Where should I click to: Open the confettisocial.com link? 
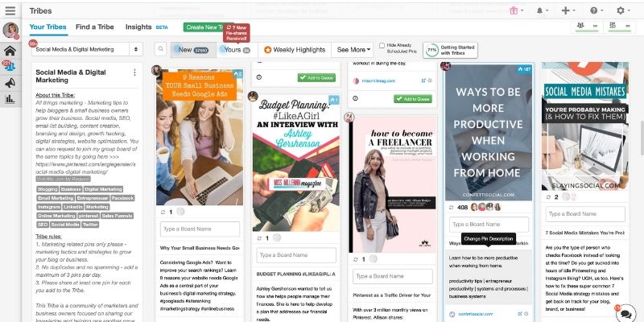[x=474, y=314]
